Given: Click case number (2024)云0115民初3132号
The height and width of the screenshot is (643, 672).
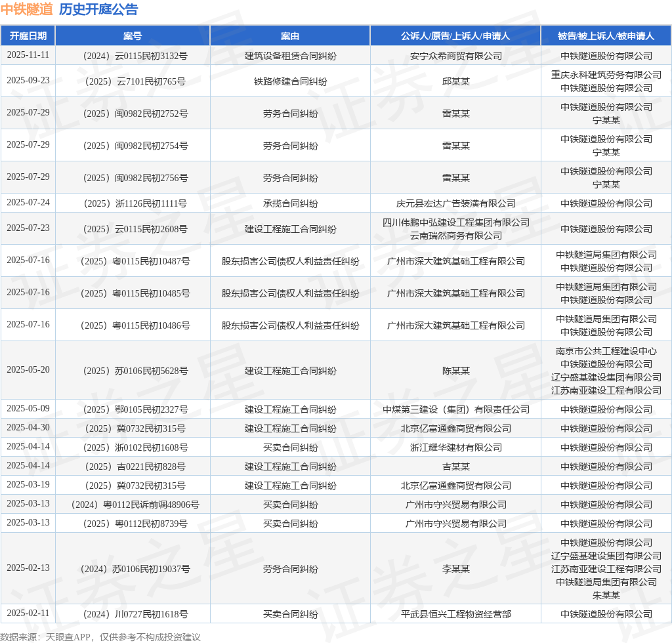Looking at the screenshot, I should [135, 56].
